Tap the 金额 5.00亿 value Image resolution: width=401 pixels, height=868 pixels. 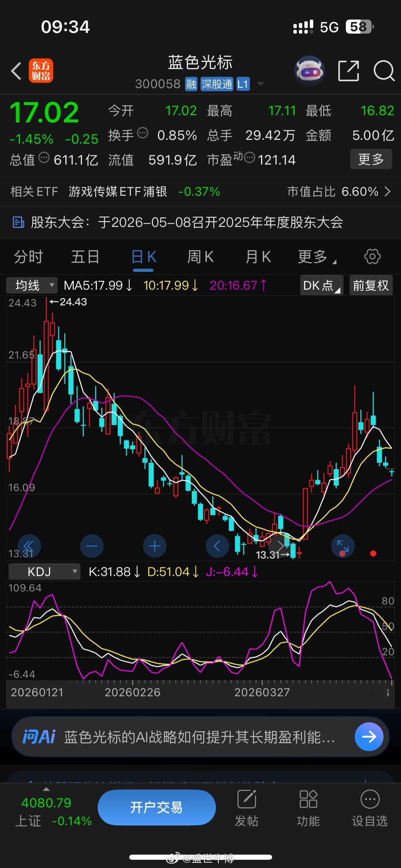click(373, 135)
